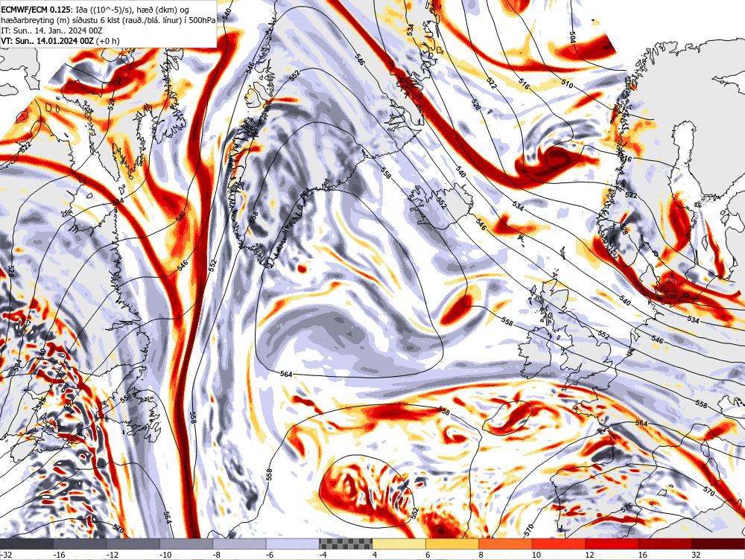Click the '504' contour label
The image size is (745, 560).
click(571, 36)
